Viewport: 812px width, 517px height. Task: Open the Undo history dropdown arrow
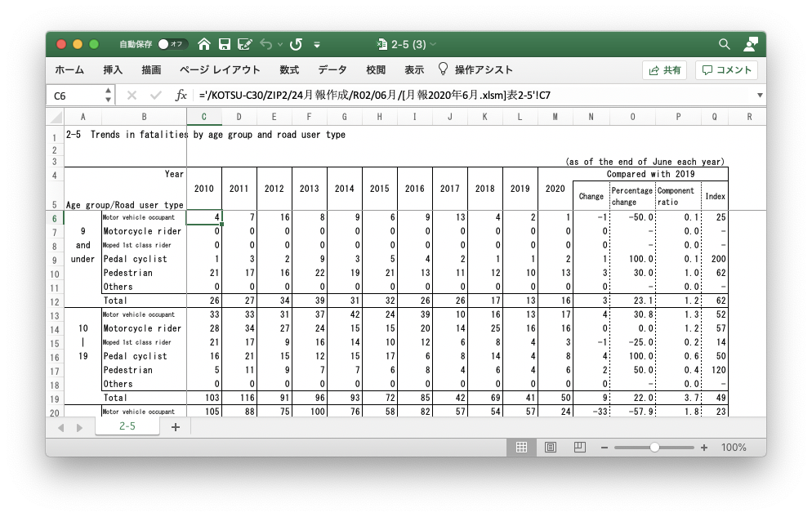(x=279, y=44)
